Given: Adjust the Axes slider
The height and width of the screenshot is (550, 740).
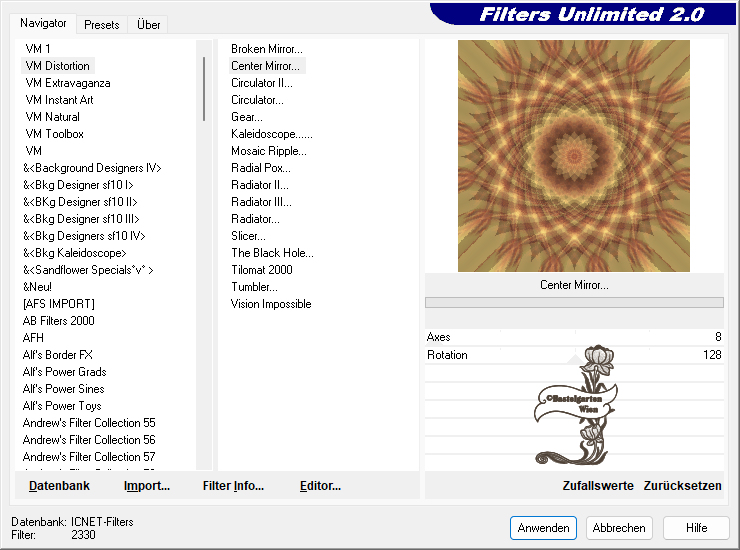Looking at the screenshot, I should 573,337.
